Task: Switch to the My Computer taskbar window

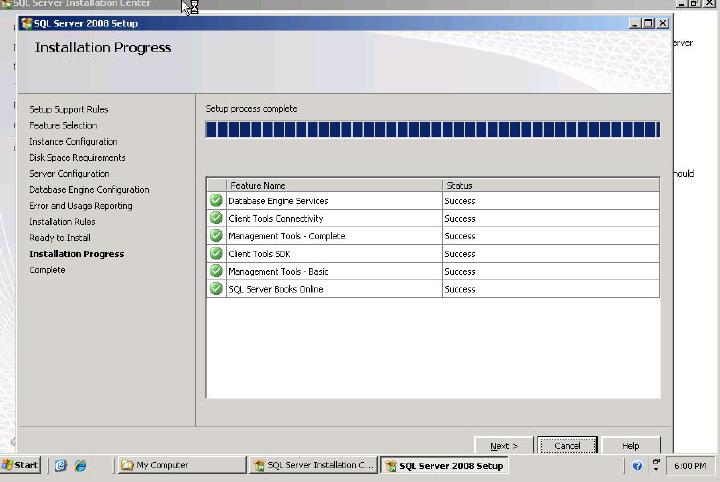Action: pos(181,465)
